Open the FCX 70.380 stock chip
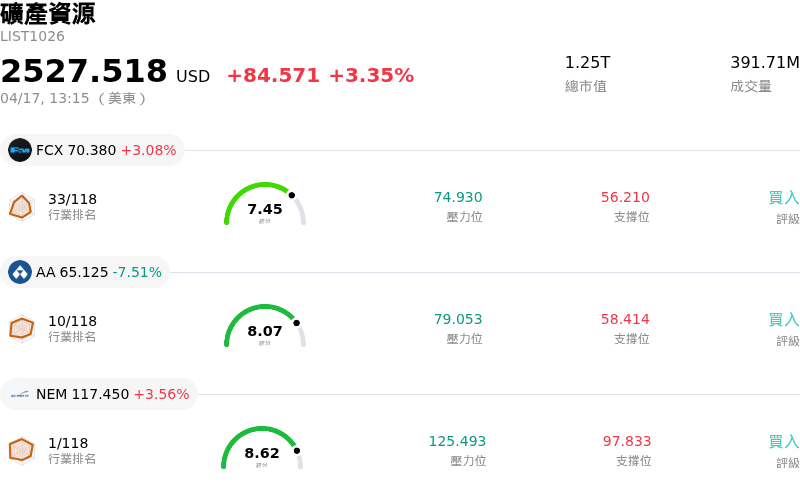 (93, 150)
